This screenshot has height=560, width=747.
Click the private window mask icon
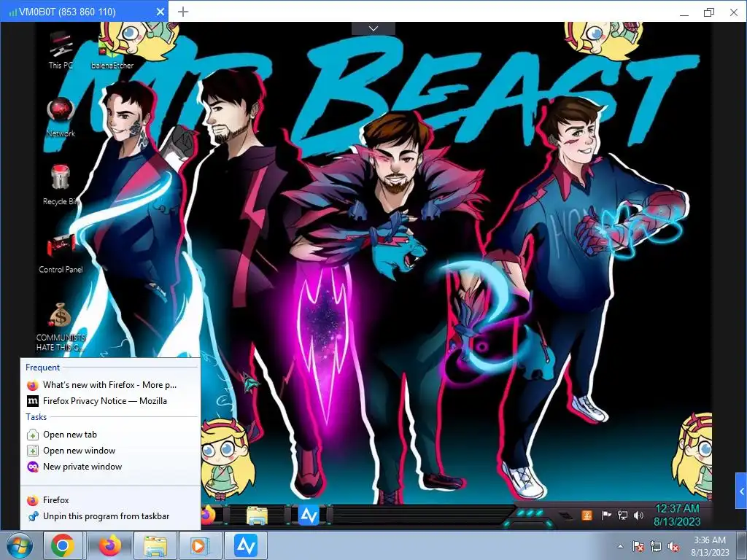[32, 467]
